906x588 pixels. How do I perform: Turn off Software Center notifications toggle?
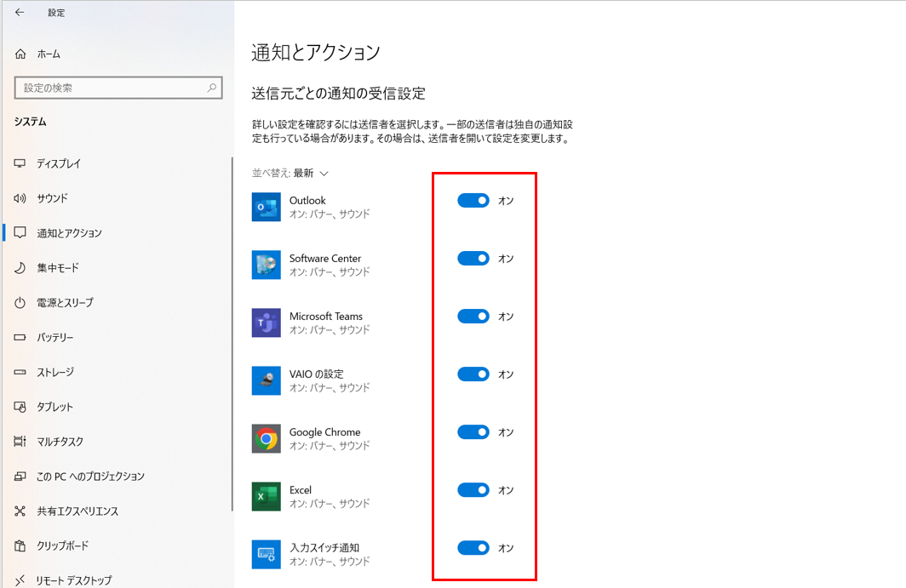click(x=473, y=258)
